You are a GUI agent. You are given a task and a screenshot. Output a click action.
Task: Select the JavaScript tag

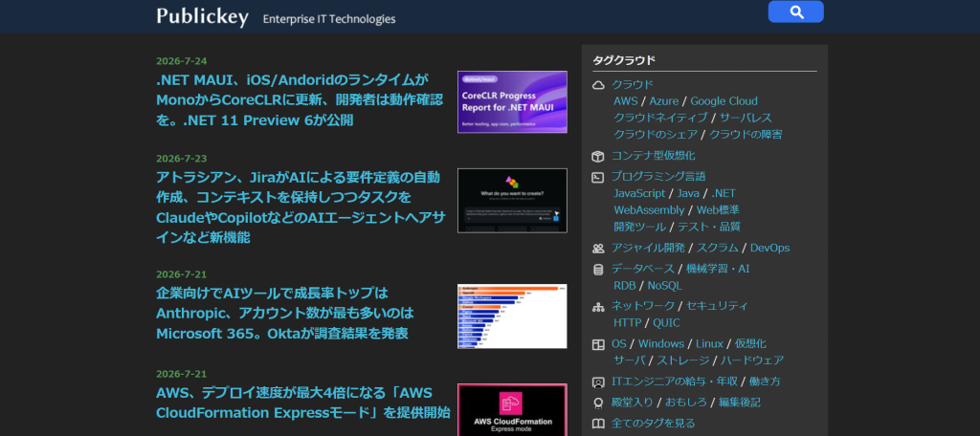[639, 194]
